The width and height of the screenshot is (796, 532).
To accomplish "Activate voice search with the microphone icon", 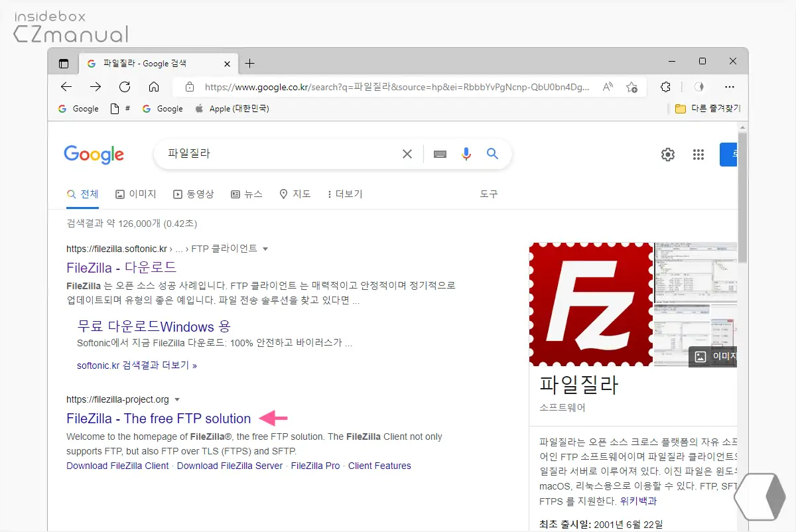I will 466,153.
